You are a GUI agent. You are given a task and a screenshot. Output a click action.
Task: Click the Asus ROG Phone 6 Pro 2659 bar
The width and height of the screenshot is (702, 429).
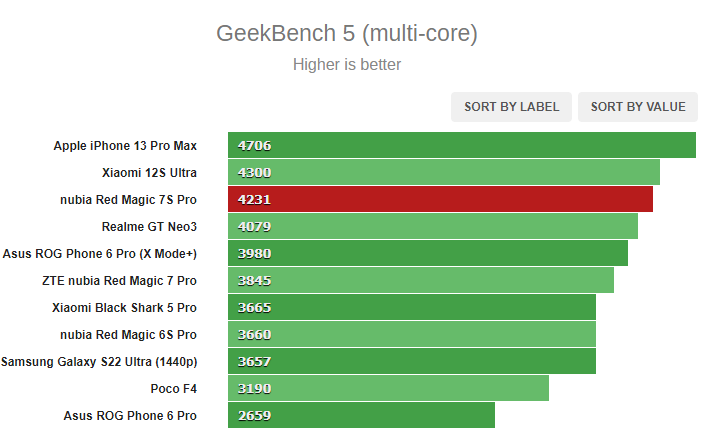tap(361, 415)
